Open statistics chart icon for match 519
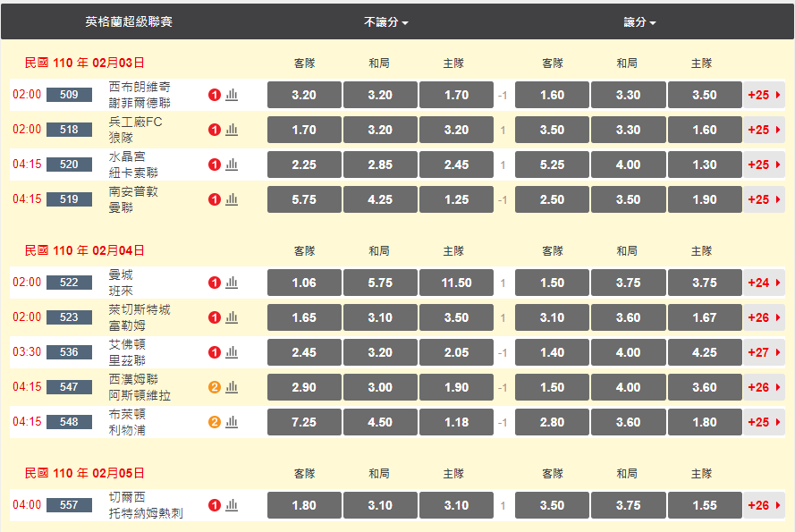795x532 pixels. 232,199
